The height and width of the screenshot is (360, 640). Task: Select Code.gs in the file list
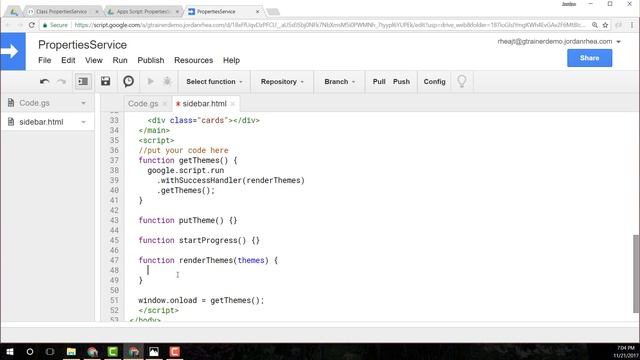pyautogui.click(x=34, y=103)
